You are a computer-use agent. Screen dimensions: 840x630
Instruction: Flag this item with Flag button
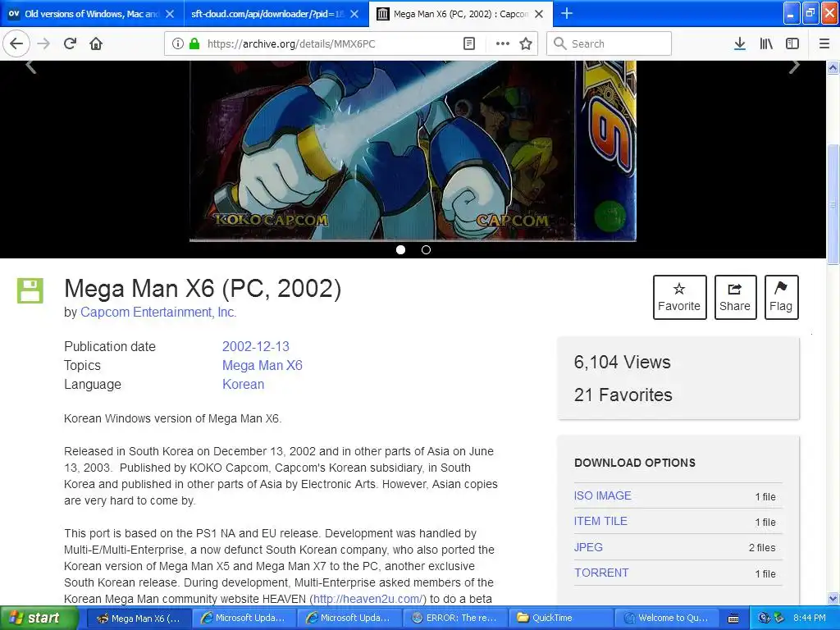pos(781,297)
